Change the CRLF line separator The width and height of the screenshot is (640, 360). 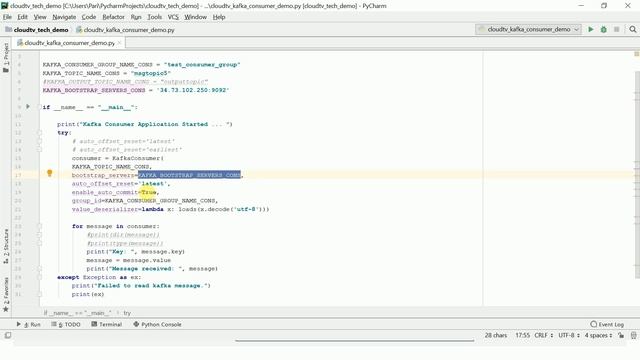point(544,335)
